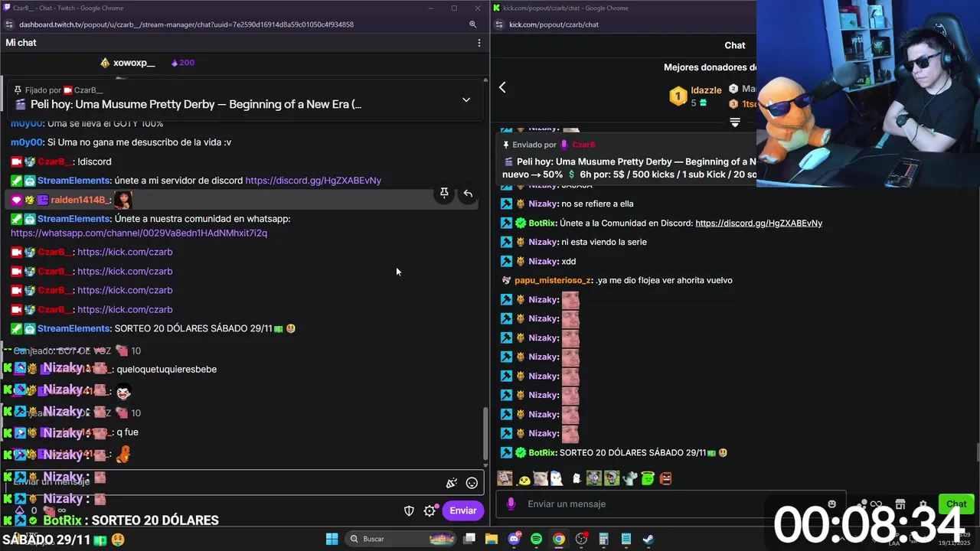Click the Twitch chat vertical scrollbar

(x=484, y=432)
